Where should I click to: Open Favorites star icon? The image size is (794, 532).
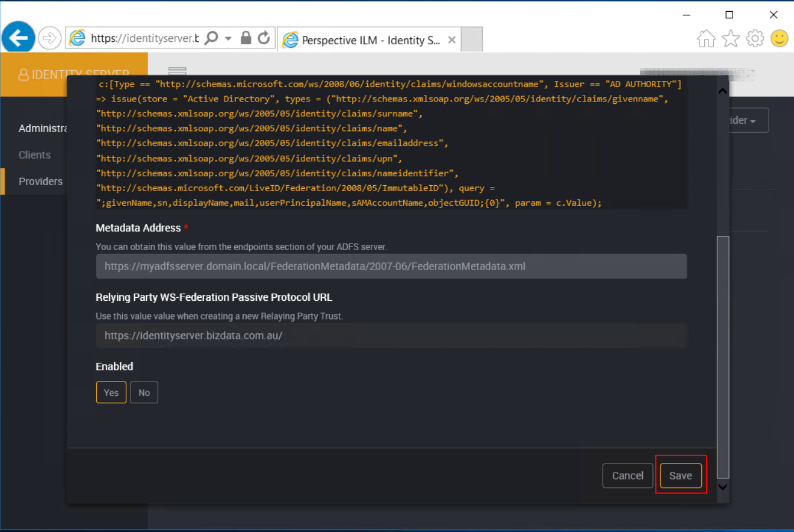pos(731,39)
